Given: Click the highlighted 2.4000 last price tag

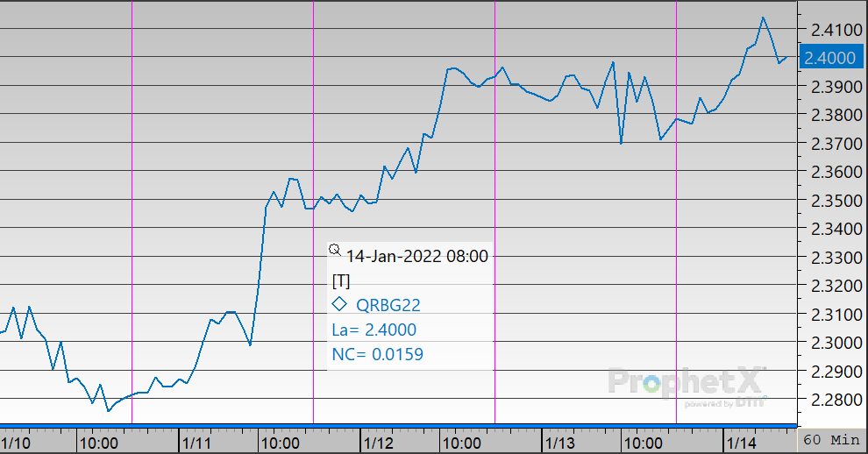Looking at the screenshot, I should [831, 58].
